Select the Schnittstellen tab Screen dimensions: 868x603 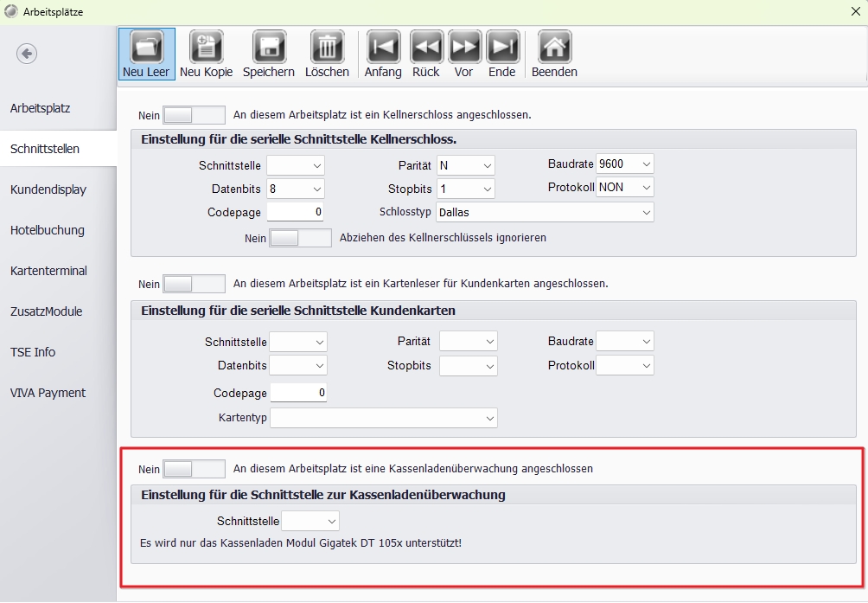coord(58,149)
